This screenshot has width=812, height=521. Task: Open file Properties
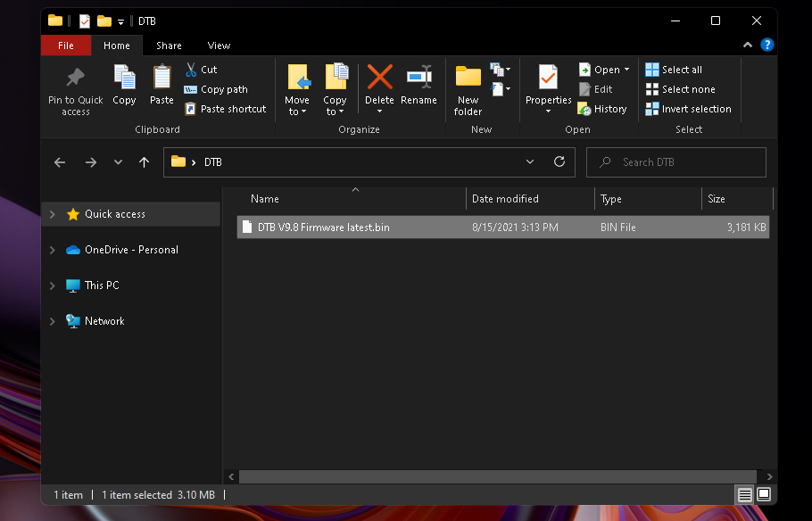point(549,83)
